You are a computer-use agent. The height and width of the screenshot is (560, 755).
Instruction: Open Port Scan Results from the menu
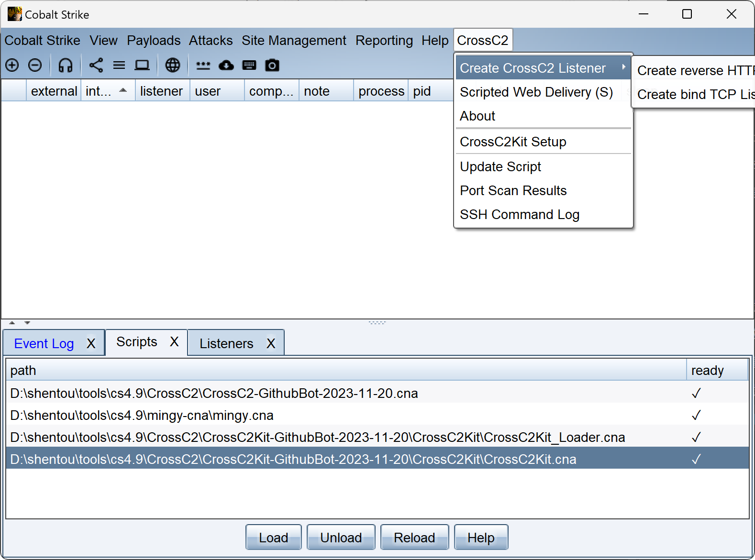coord(543,190)
